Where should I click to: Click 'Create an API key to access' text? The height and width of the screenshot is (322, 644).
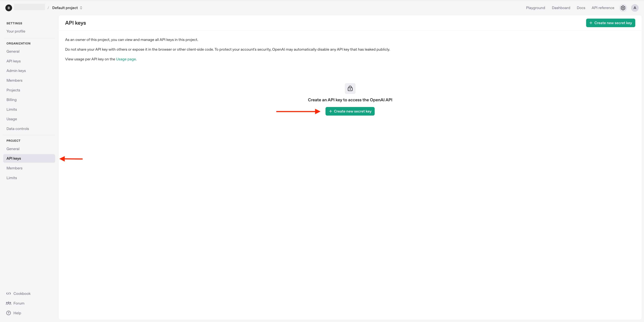click(x=350, y=100)
